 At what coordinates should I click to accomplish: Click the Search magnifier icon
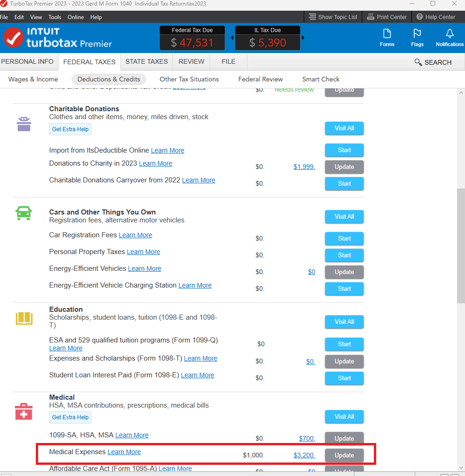[418, 62]
